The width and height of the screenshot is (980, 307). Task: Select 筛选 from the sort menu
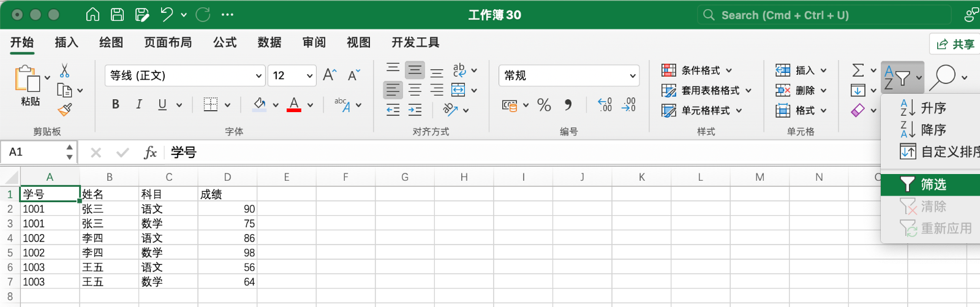[x=933, y=184]
